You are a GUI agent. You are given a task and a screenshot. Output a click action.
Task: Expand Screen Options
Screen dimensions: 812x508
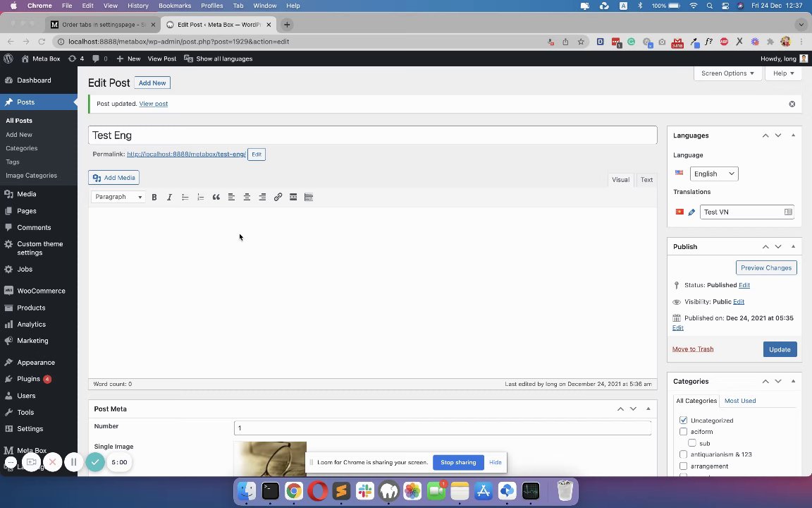727,73
